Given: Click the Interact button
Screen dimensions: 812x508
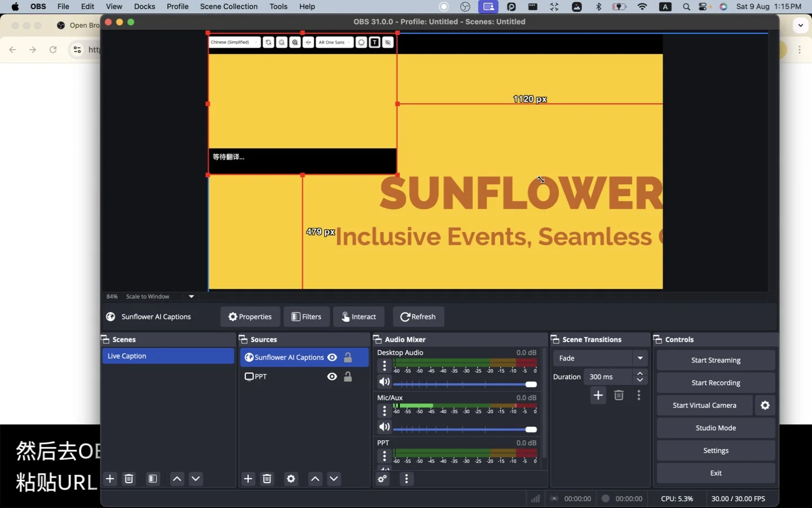Looking at the screenshot, I should [x=359, y=317].
